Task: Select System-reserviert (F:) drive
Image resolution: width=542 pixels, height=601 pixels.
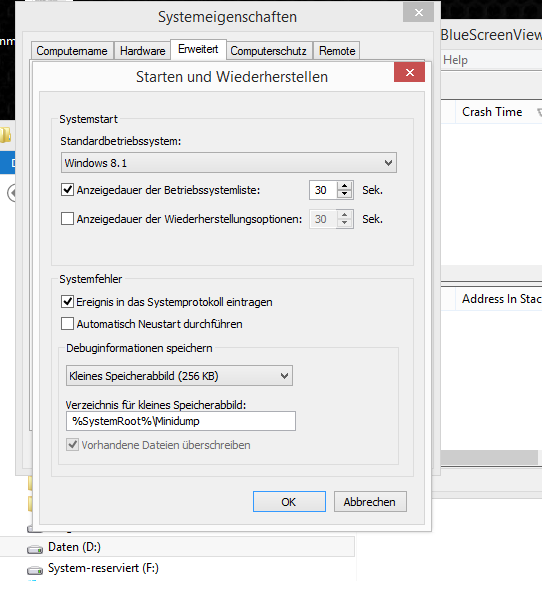Action: (x=103, y=568)
